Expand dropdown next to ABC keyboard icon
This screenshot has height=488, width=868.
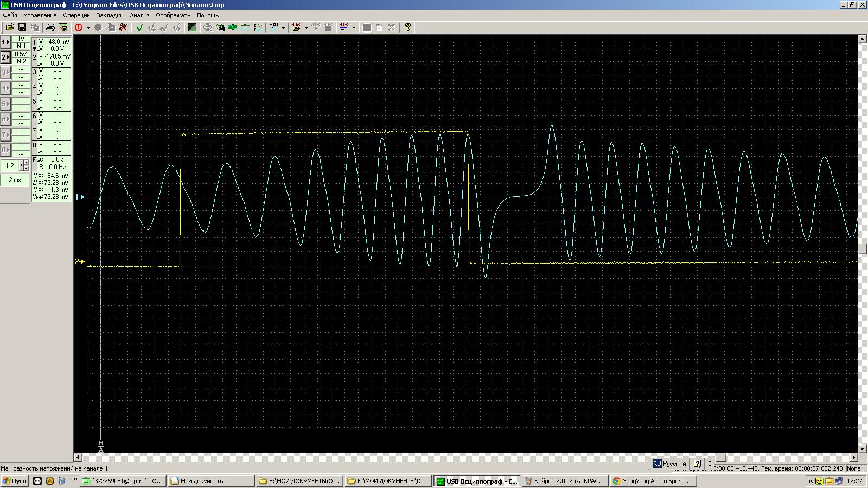pos(354,28)
